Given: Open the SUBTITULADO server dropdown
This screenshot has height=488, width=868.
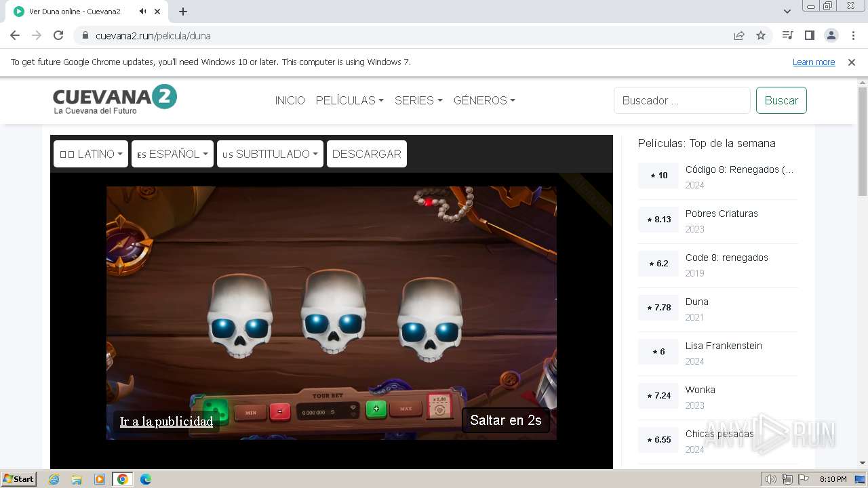Looking at the screenshot, I should [270, 154].
